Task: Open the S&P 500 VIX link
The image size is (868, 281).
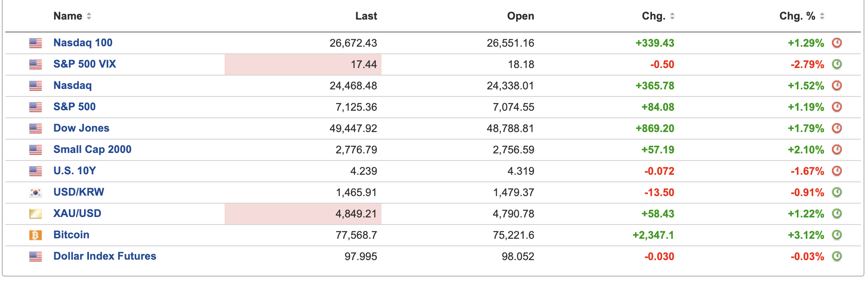Action: point(84,64)
